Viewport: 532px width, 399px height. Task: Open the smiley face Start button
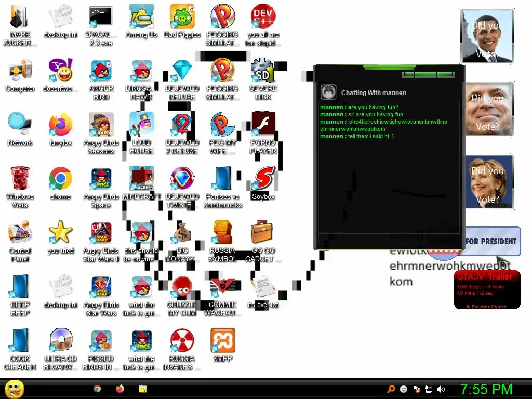(15, 389)
